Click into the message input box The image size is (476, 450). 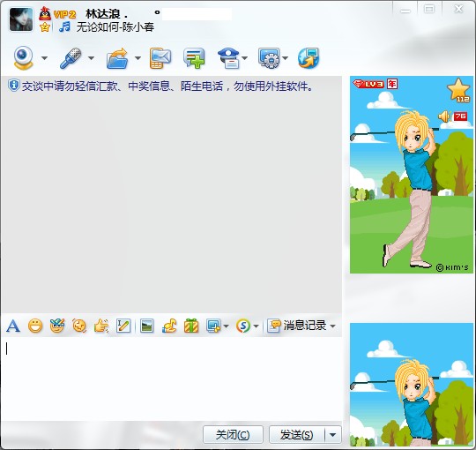point(172,379)
